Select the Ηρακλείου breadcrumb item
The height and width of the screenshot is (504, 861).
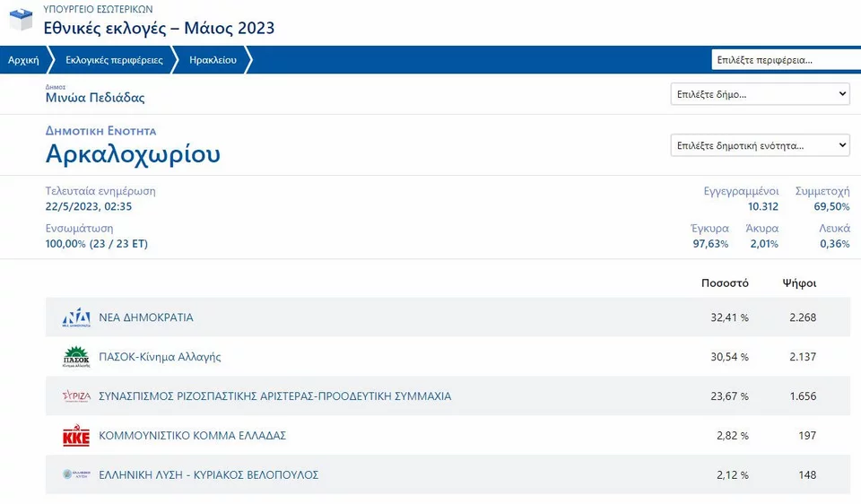(213, 60)
